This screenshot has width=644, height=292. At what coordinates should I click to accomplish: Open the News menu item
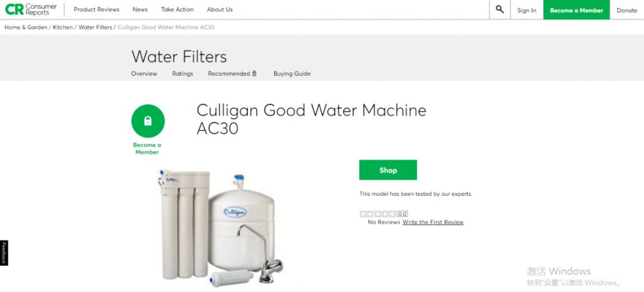140,10
